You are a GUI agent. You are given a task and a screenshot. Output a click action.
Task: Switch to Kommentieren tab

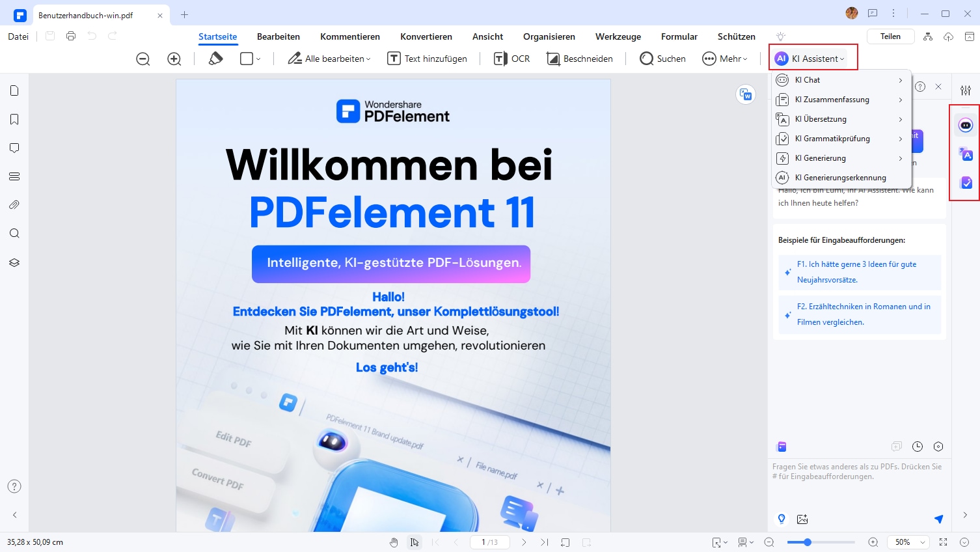pyautogui.click(x=350, y=36)
